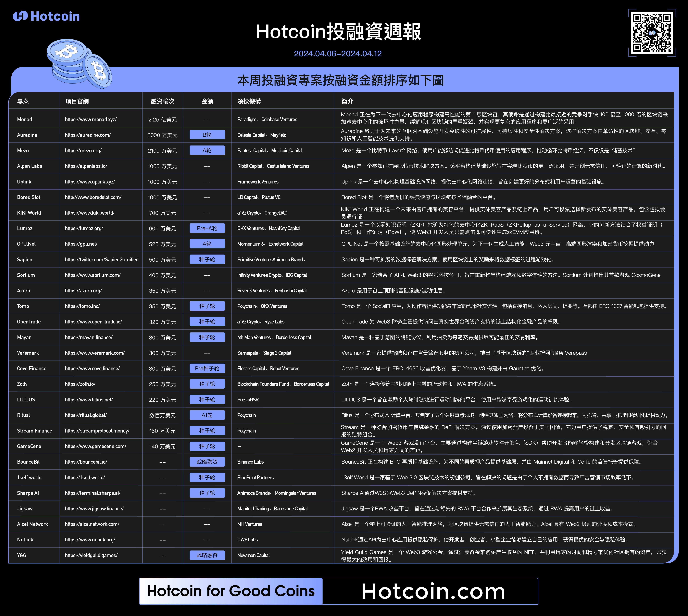Viewport: 688px width, 616px height.
Task: Click the Pre种子轮 badge for Cove Finance
Action: tap(207, 368)
